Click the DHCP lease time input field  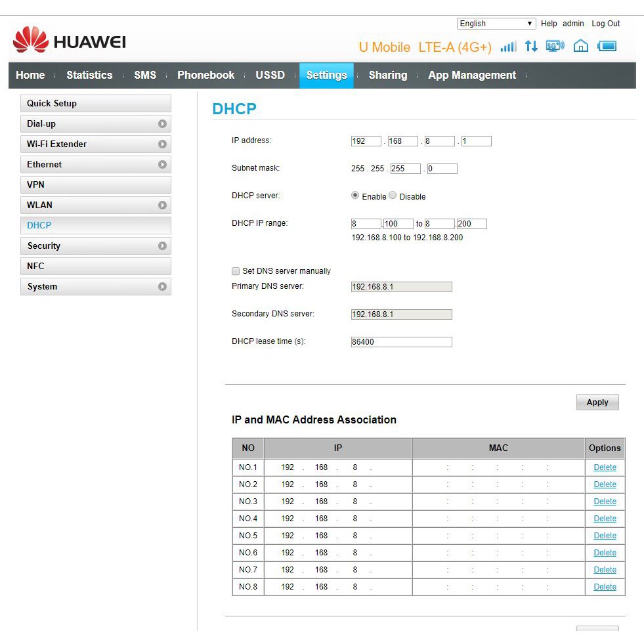[x=400, y=341]
